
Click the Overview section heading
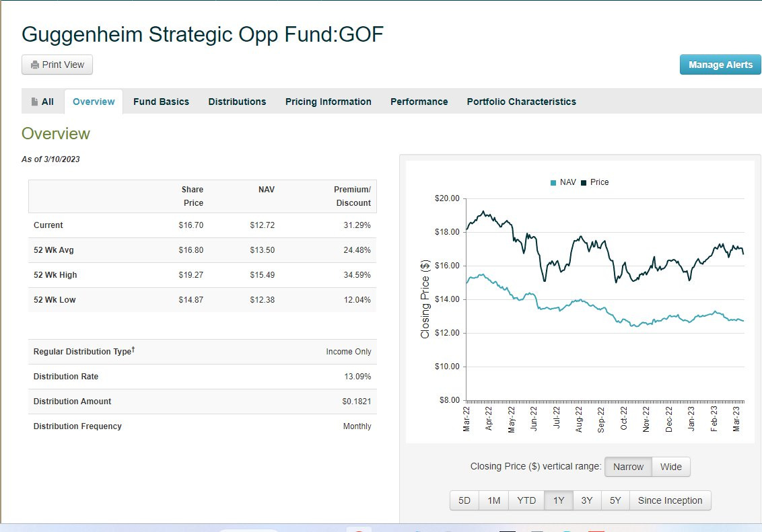(56, 133)
